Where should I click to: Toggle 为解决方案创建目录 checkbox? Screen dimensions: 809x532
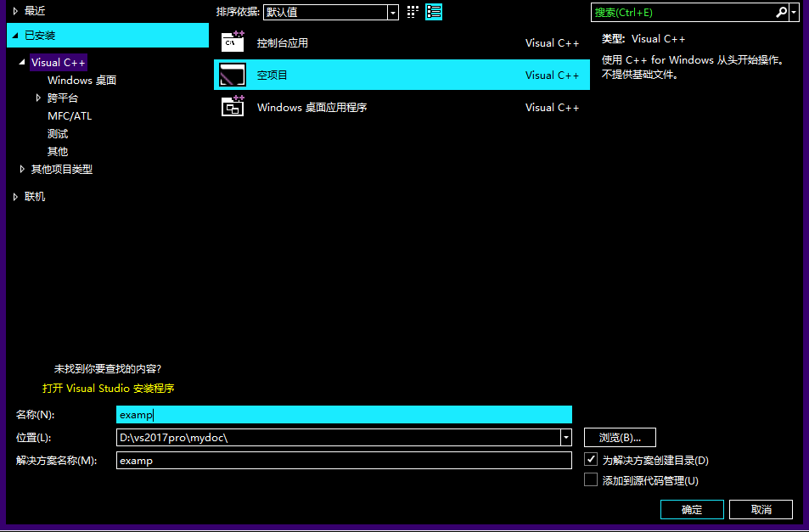[x=591, y=459]
